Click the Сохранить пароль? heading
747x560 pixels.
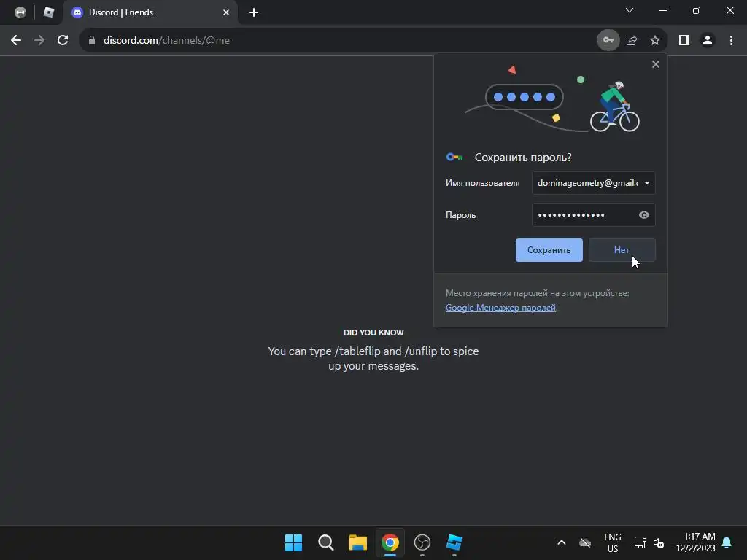[523, 157]
